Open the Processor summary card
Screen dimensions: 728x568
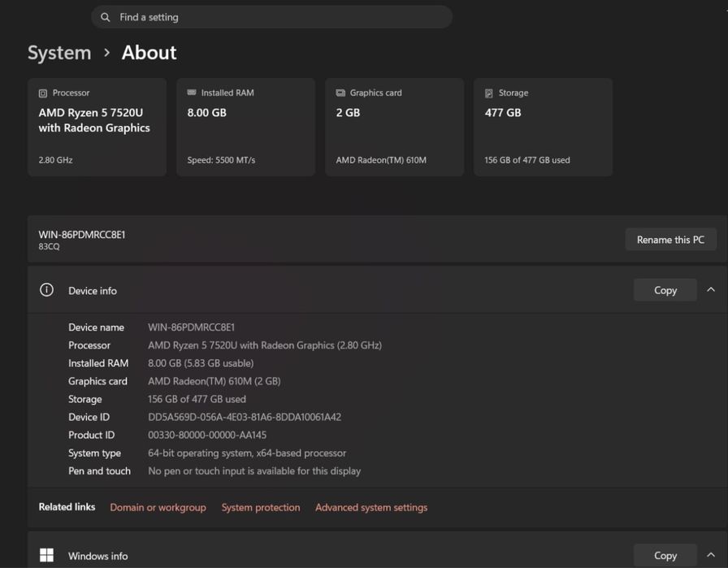point(97,128)
